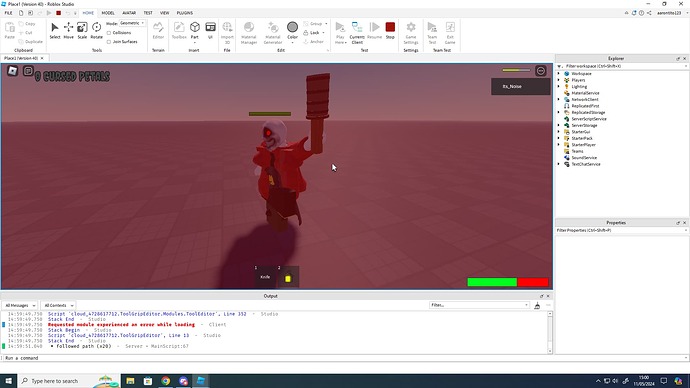Expand the Lighting node in Explorer
Screen dimensions: 690x388
[559, 87]
